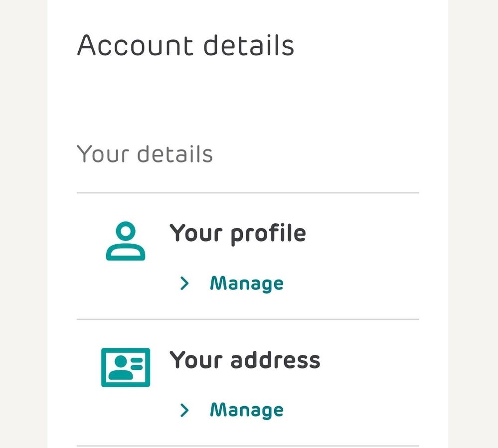The width and height of the screenshot is (498, 448).
Task: Select the Your profile heading
Action: 238,234
